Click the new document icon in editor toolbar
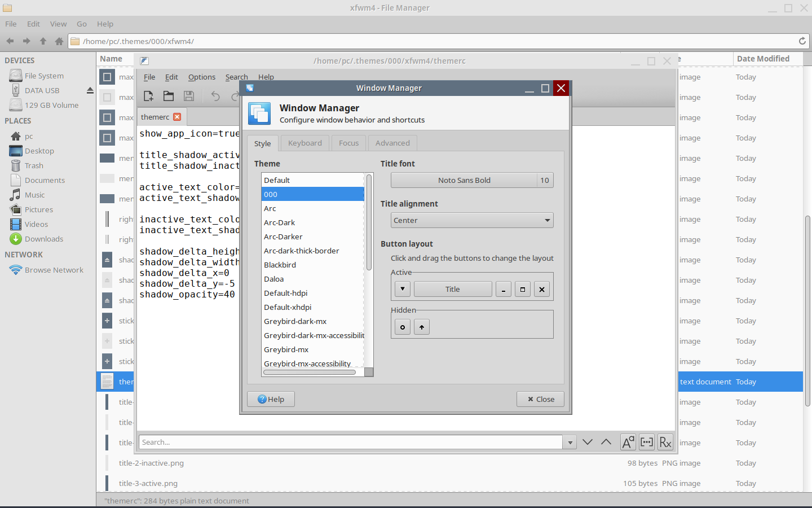812x508 pixels. point(149,96)
